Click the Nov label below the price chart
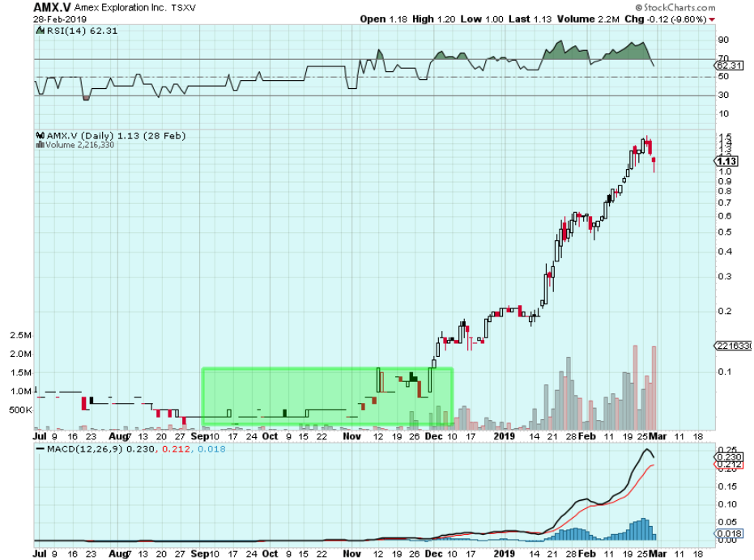The image size is (754, 560). click(351, 436)
